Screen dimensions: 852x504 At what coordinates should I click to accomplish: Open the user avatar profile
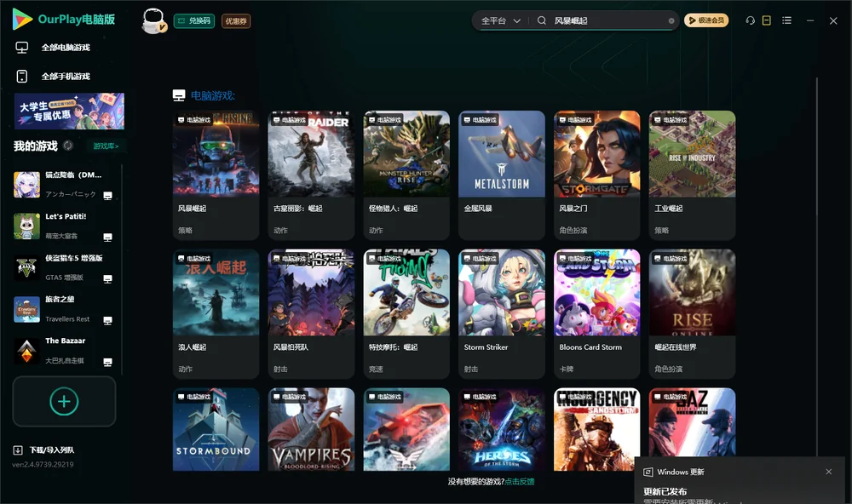153,20
